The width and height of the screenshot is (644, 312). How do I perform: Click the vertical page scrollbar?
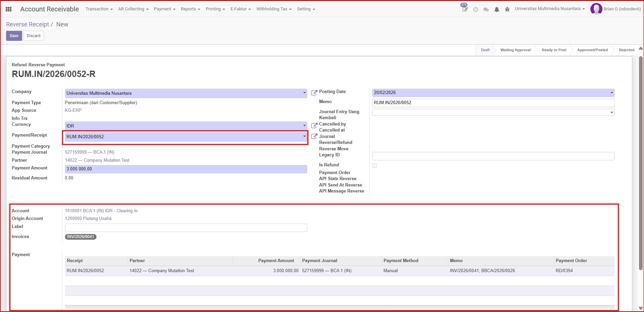641,163
